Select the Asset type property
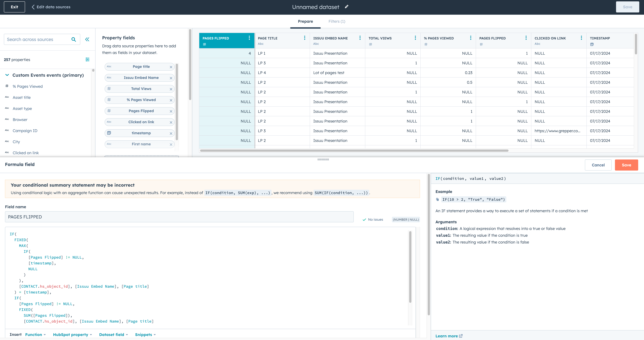The image size is (644, 340). click(22, 108)
